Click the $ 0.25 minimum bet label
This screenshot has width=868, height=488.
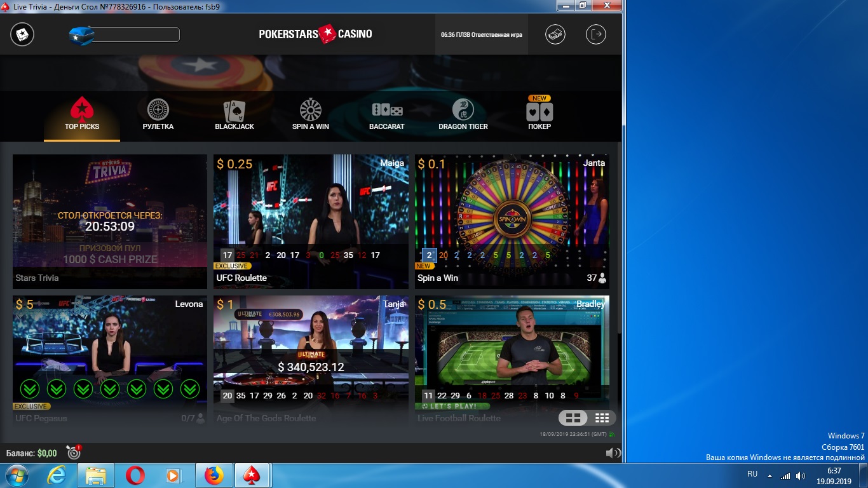pos(234,164)
